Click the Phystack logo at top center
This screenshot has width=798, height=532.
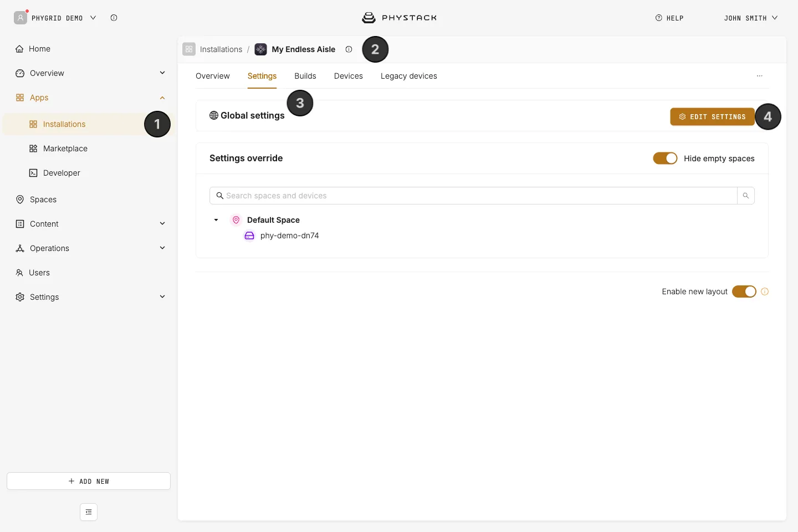coord(399,18)
